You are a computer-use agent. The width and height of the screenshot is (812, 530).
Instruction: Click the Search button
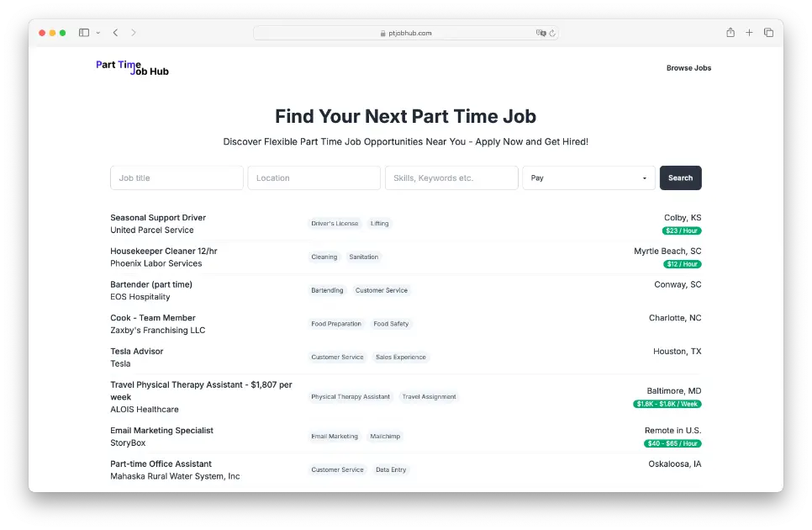coord(680,178)
